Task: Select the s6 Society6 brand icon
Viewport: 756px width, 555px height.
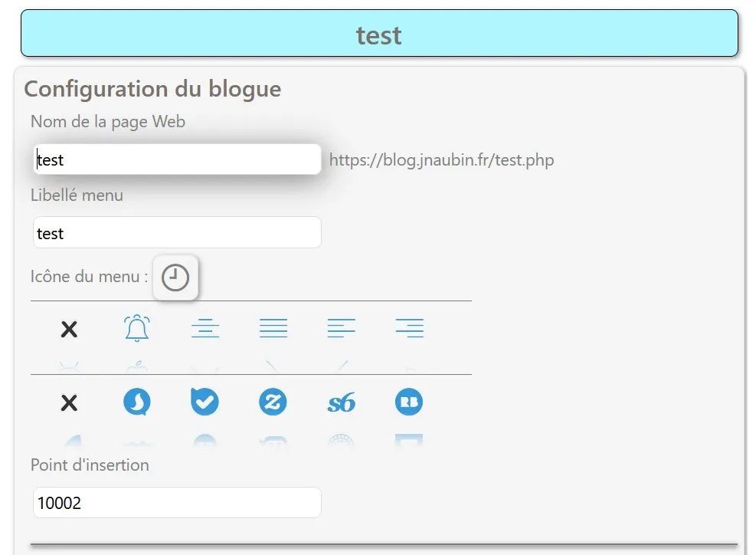Action: tap(342, 402)
